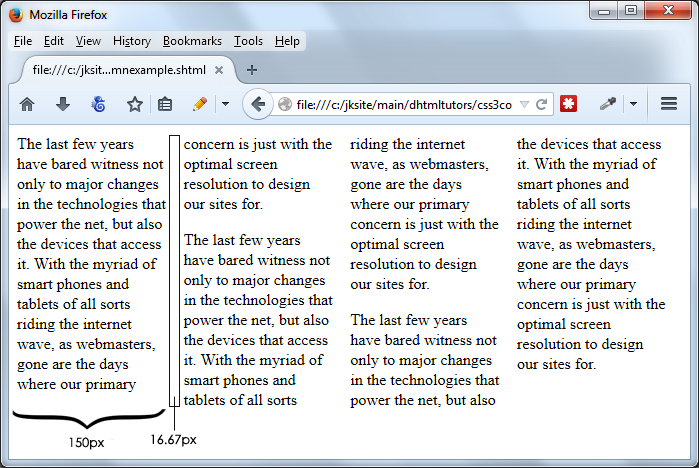Show bookmarks list icon
The image size is (699, 468).
click(x=166, y=104)
